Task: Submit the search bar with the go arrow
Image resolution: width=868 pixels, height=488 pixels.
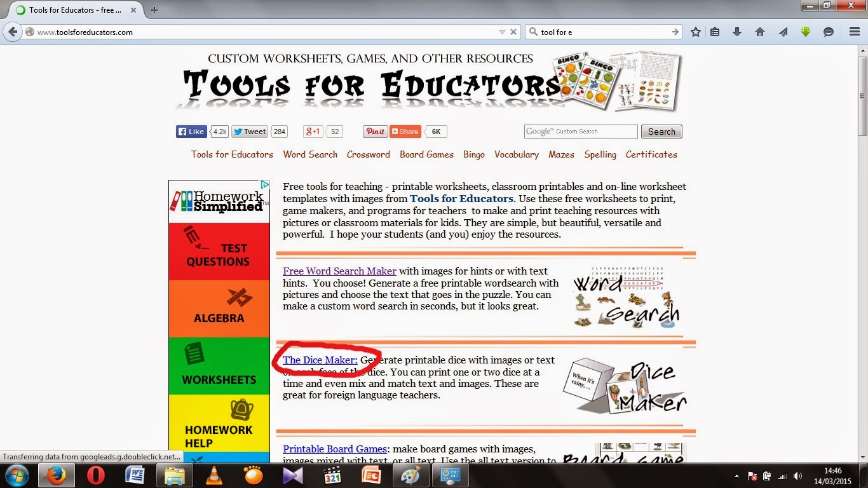Action: coord(675,32)
